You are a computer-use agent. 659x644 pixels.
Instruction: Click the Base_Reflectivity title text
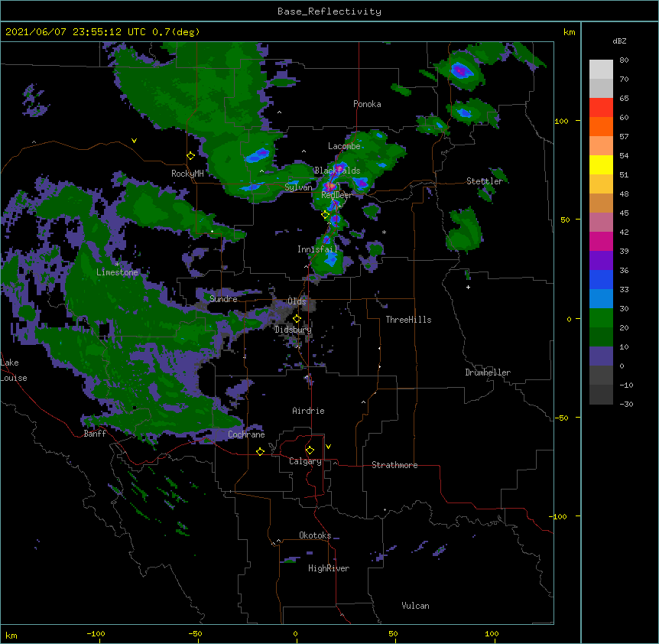[x=329, y=11]
